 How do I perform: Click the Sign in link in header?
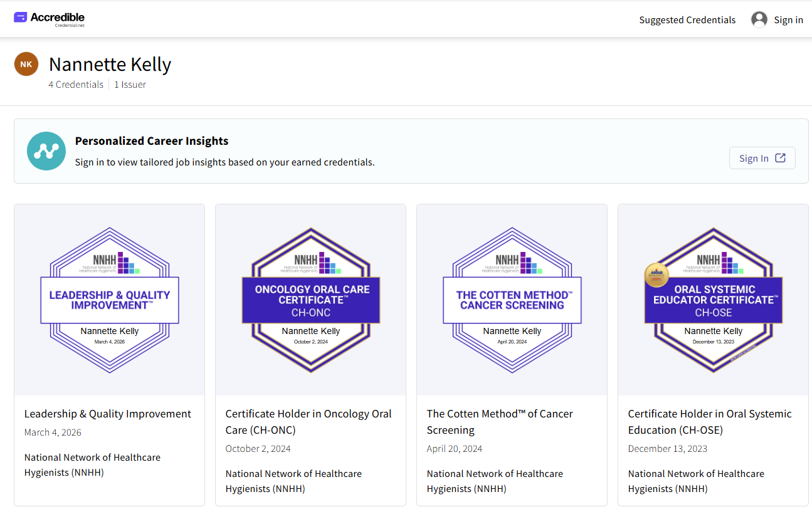click(x=788, y=20)
